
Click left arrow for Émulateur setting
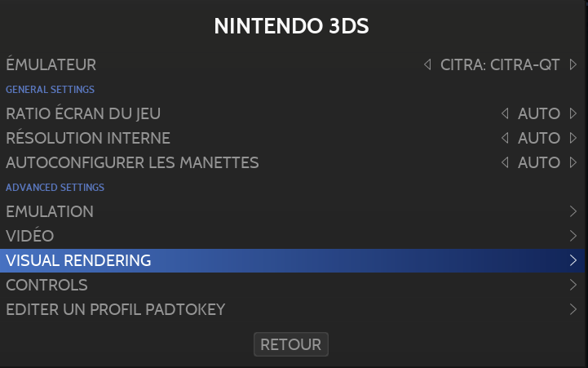428,64
